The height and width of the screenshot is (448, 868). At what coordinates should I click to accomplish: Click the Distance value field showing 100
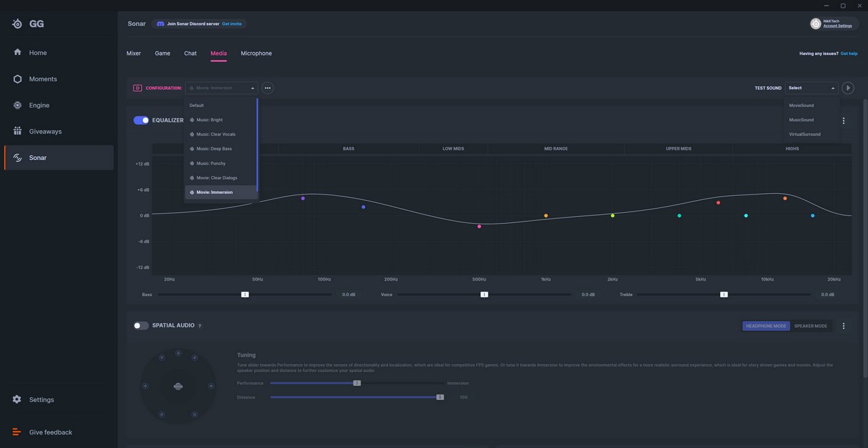pos(464,397)
